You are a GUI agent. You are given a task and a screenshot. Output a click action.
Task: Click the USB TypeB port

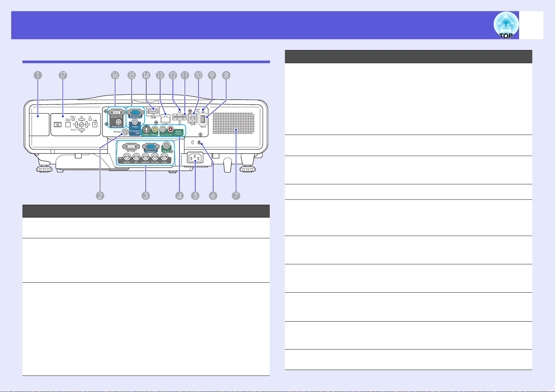192,118
